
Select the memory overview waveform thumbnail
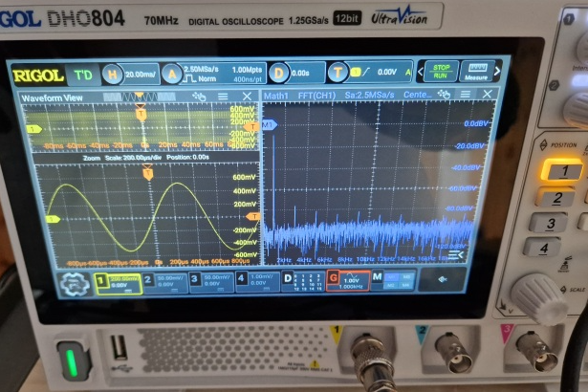139,98
